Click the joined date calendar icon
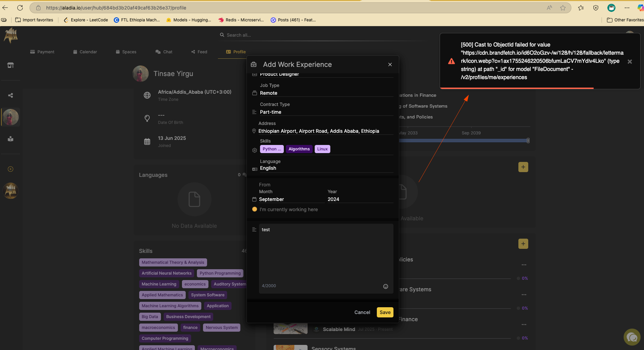 (x=147, y=142)
